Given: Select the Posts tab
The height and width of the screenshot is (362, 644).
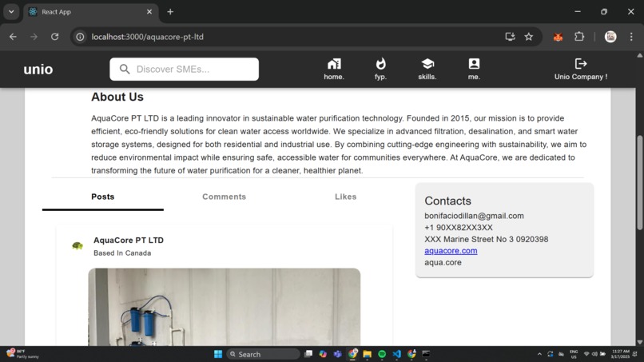Looking at the screenshot, I should tap(103, 197).
